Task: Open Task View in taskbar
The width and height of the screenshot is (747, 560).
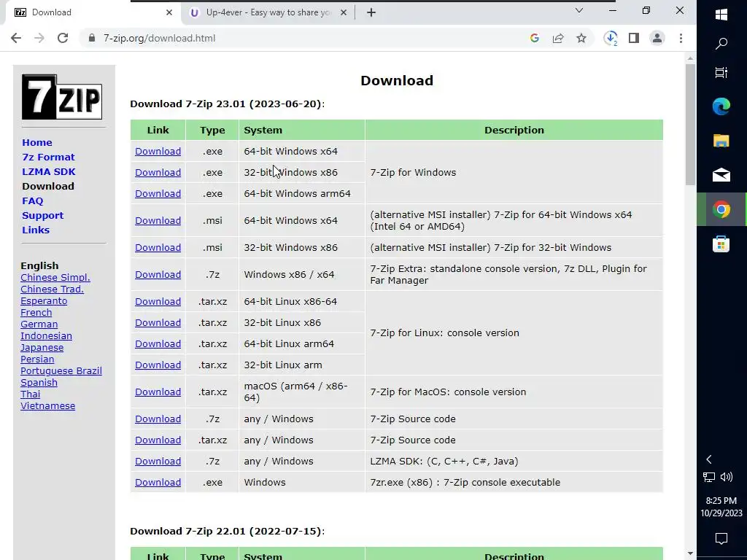Action: [721, 72]
